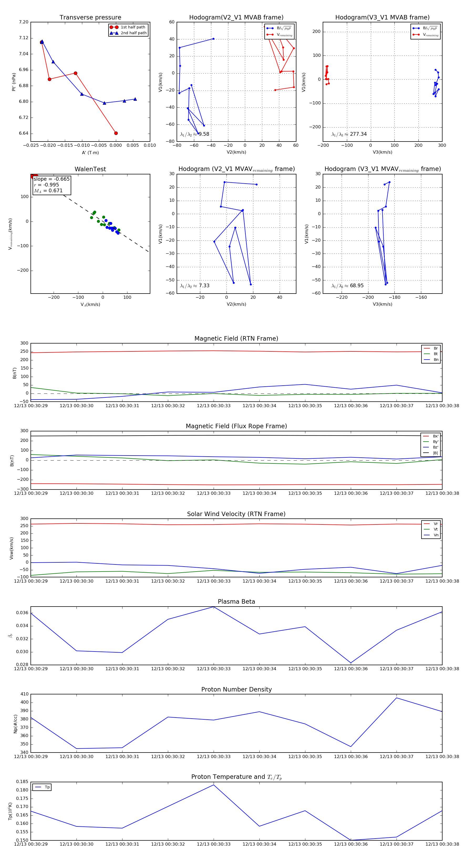The width and height of the screenshot is (473, 868).
Task: Click the 'WalenTest' plot title
Action: coord(90,169)
